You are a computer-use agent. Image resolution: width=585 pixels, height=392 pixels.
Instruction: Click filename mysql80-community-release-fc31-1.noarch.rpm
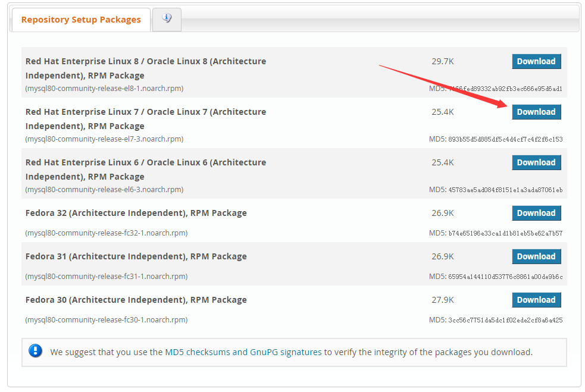107,277
